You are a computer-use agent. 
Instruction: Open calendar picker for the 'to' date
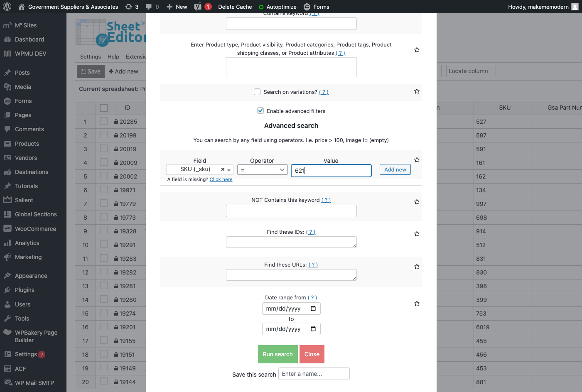(313, 329)
